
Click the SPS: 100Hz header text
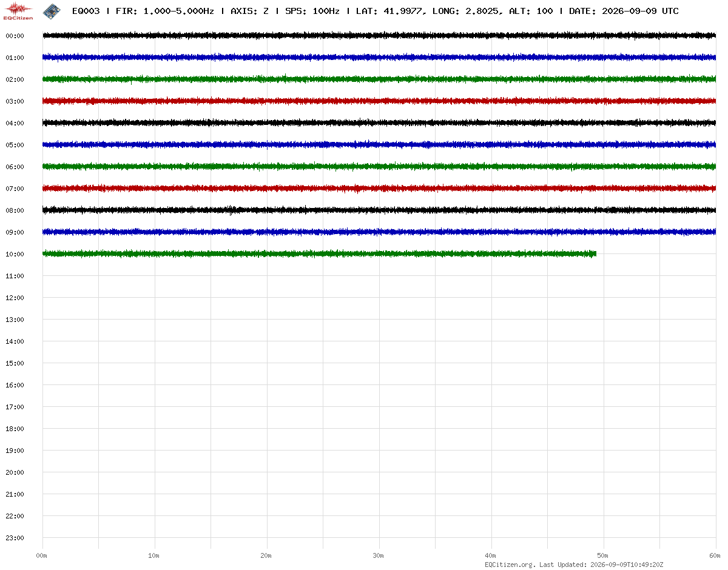312,11
